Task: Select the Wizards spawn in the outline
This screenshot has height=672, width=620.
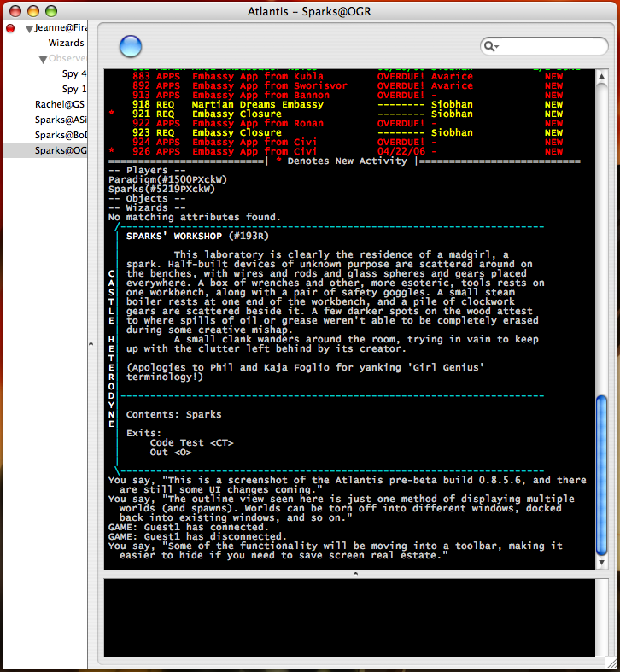Action: [x=66, y=43]
